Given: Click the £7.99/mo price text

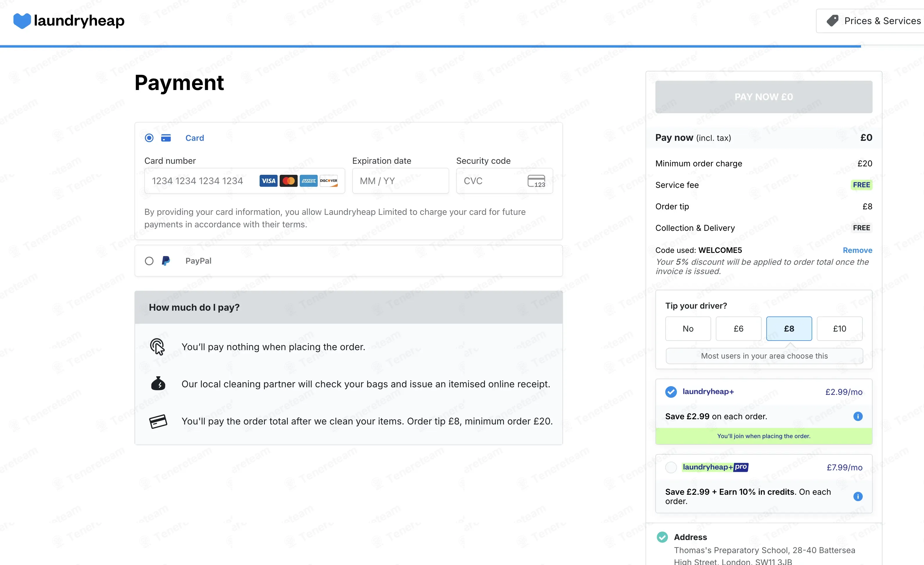Looking at the screenshot, I should pyautogui.click(x=844, y=467).
